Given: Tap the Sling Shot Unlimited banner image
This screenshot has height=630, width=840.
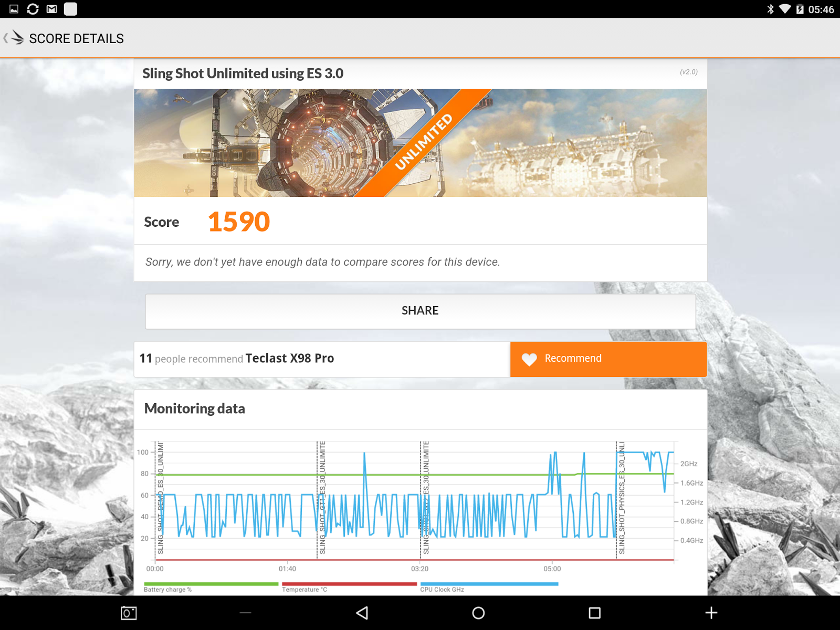Looking at the screenshot, I should [421, 143].
